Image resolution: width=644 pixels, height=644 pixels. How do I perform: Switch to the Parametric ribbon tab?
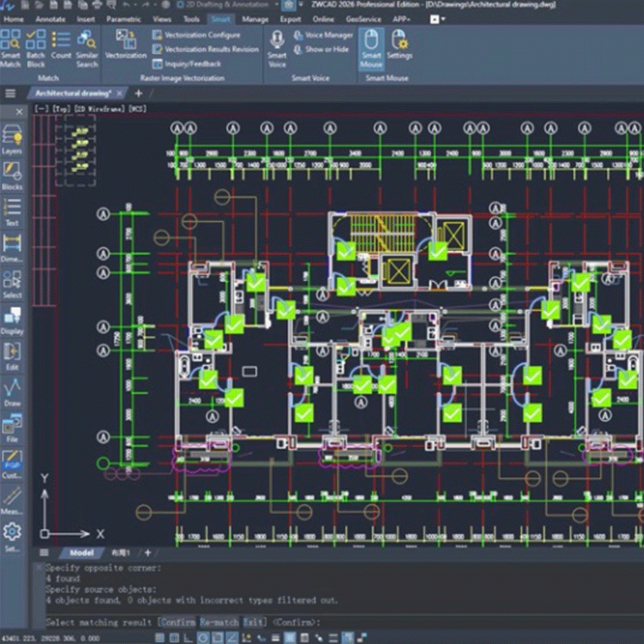click(x=123, y=19)
